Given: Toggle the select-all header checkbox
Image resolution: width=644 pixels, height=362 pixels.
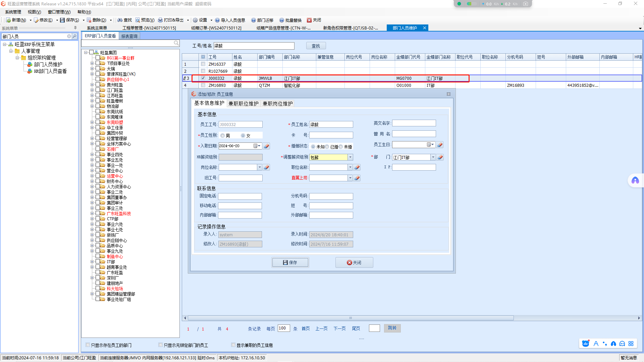Looking at the screenshot, I should [203, 57].
